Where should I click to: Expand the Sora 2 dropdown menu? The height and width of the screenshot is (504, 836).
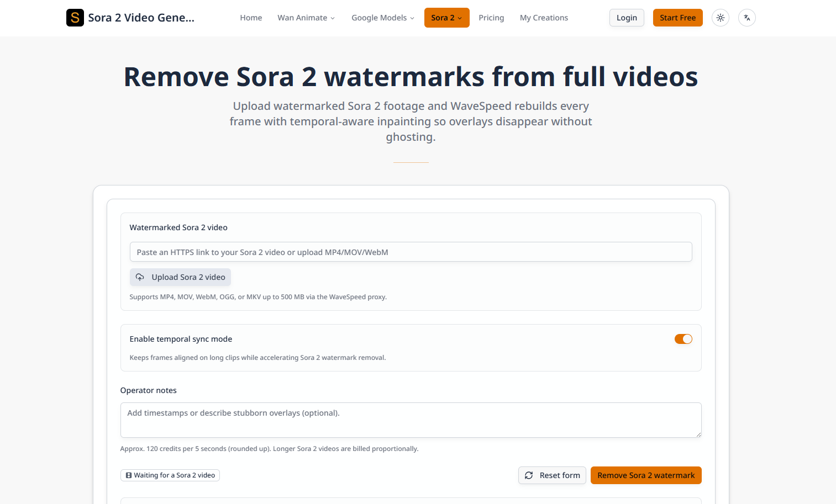[446, 18]
